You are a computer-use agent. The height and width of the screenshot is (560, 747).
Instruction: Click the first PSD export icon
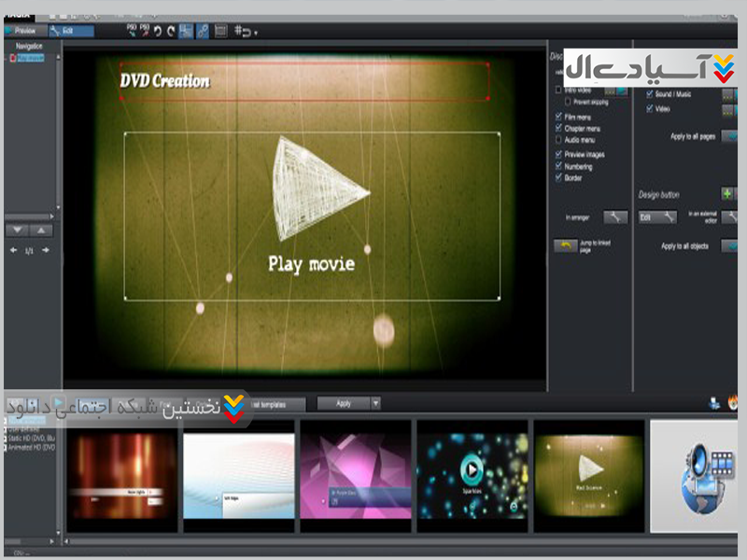coord(132,31)
